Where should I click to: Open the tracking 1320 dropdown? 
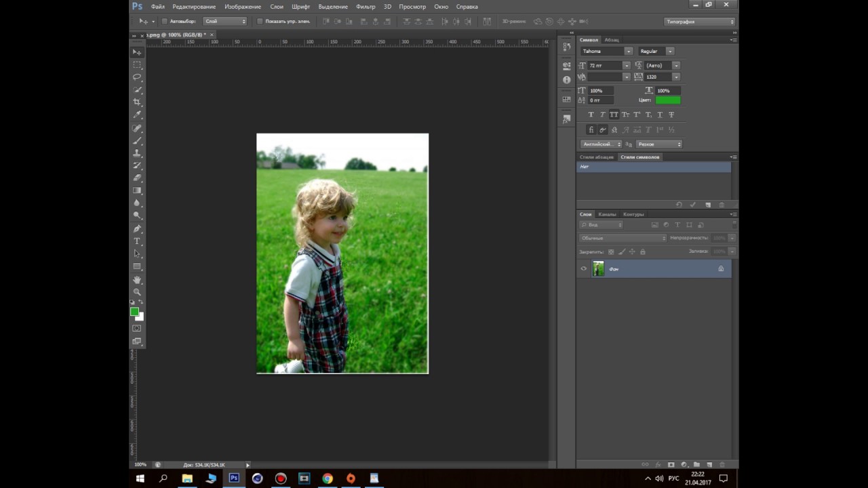point(676,77)
